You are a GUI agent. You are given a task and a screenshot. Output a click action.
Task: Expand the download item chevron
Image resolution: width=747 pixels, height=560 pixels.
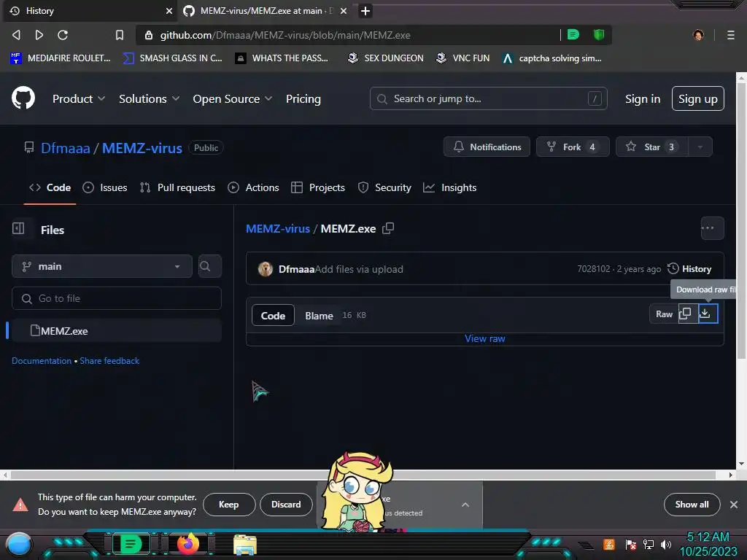click(465, 505)
